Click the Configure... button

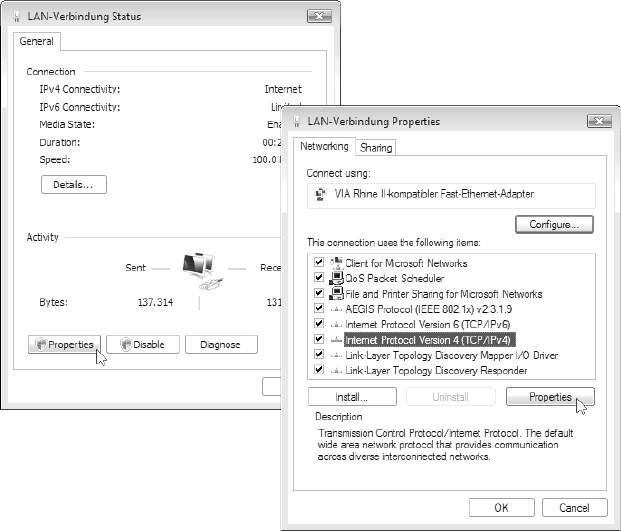tap(554, 225)
